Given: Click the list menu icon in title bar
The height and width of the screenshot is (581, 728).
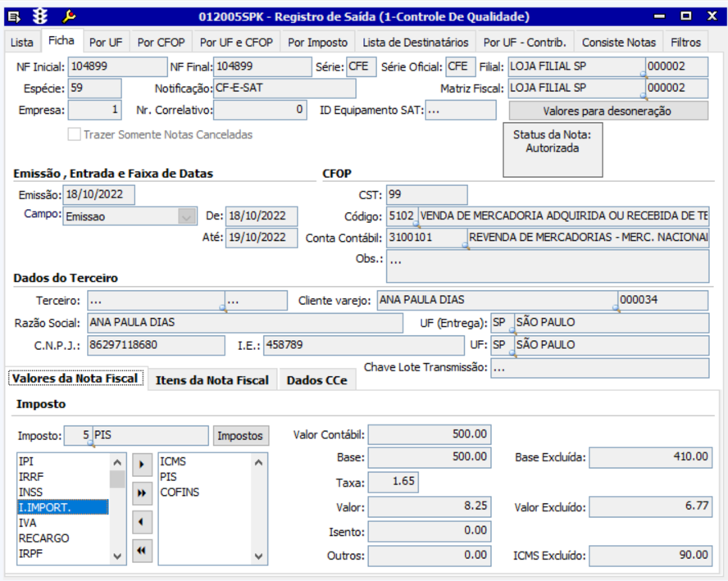Looking at the screenshot, I should (x=14, y=16).
